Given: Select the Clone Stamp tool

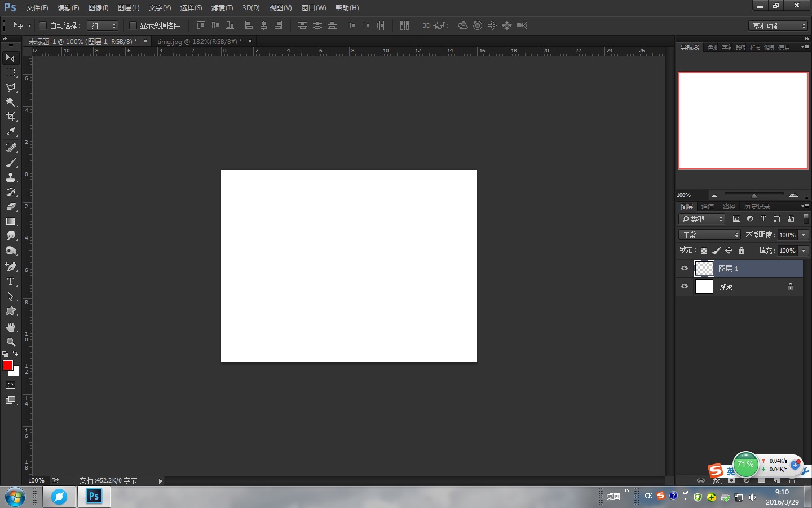Looking at the screenshot, I should (10, 177).
